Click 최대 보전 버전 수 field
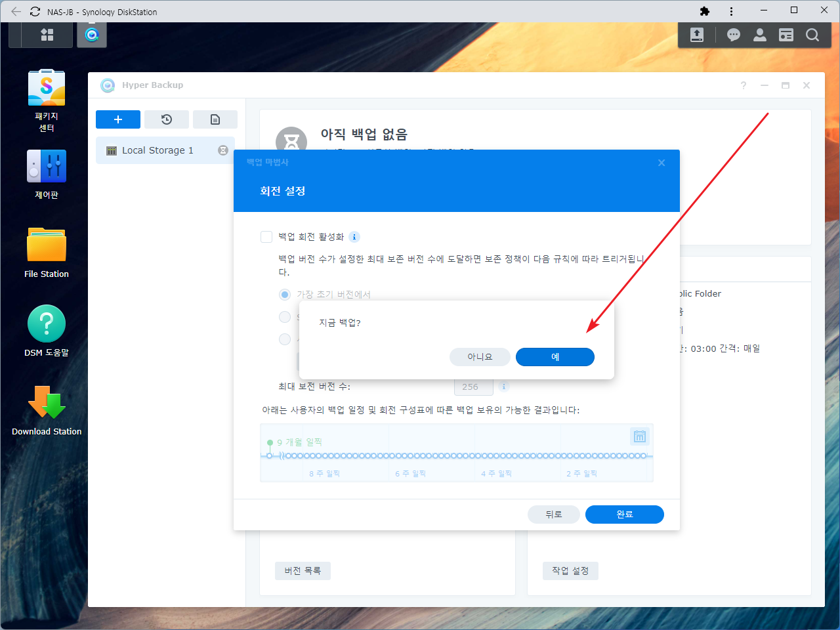 coord(473,387)
